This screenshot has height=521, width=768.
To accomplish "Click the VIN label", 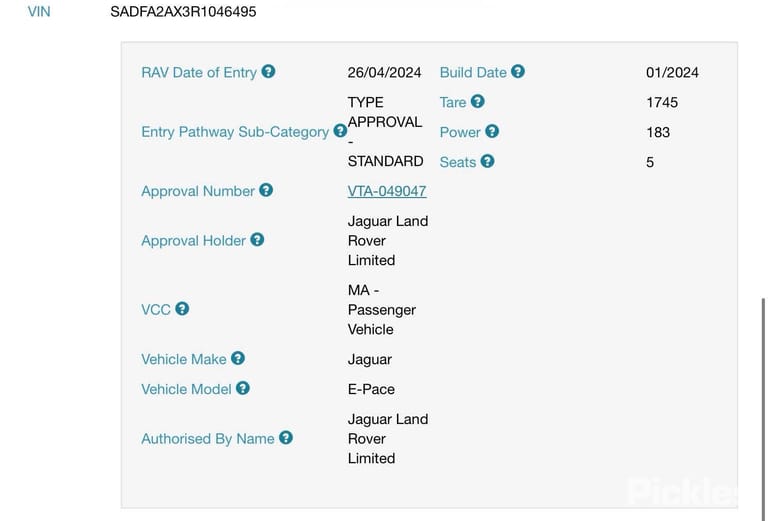I will click(x=39, y=11).
